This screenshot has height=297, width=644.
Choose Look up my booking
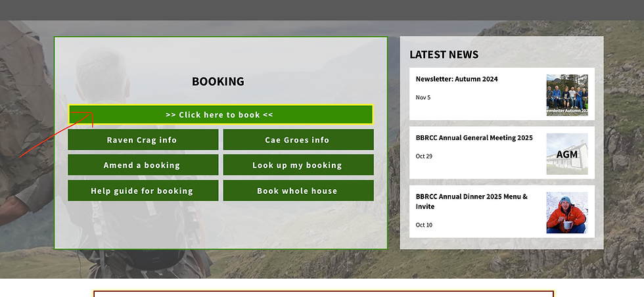(x=298, y=165)
